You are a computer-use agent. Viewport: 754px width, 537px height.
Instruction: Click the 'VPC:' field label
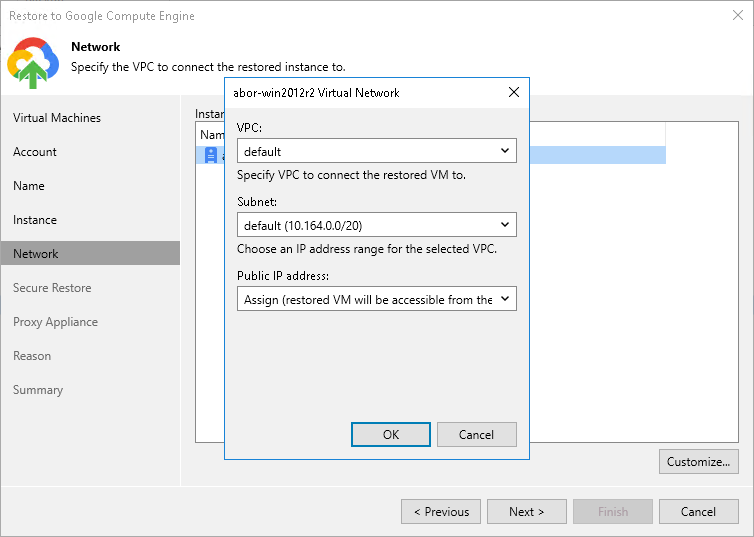249,128
